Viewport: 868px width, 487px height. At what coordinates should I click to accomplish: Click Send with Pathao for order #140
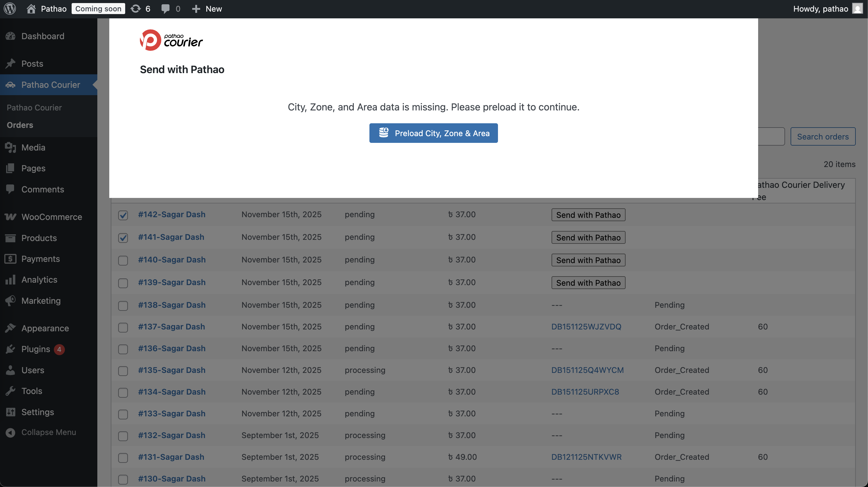(588, 260)
